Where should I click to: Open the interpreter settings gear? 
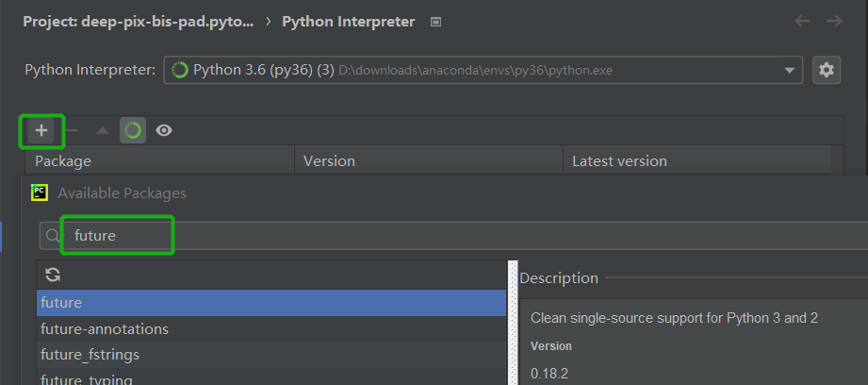coord(827,70)
